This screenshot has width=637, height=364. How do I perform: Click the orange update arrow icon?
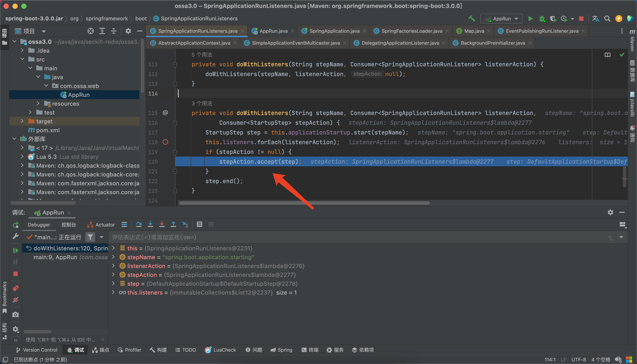pyautogui.click(x=619, y=19)
